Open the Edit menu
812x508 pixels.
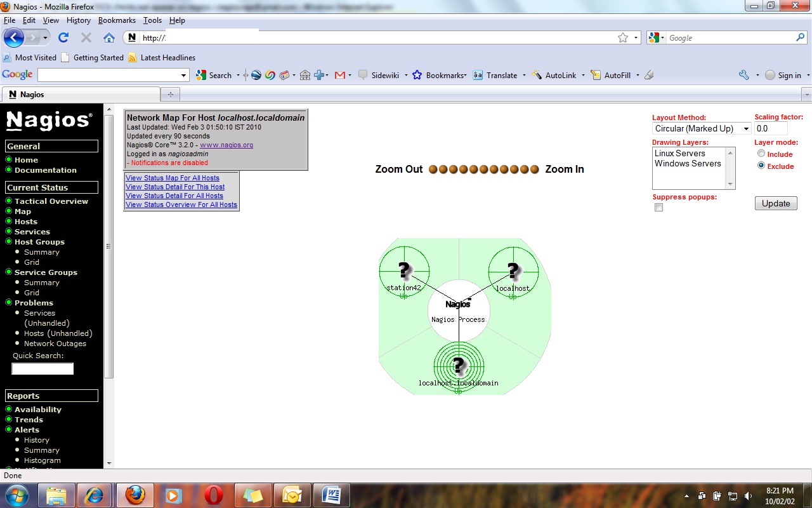(29, 20)
